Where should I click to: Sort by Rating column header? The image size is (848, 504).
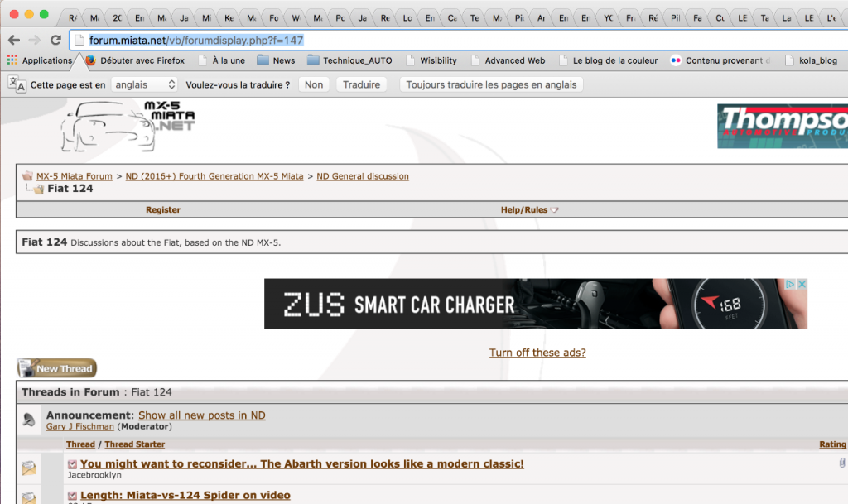click(x=832, y=444)
